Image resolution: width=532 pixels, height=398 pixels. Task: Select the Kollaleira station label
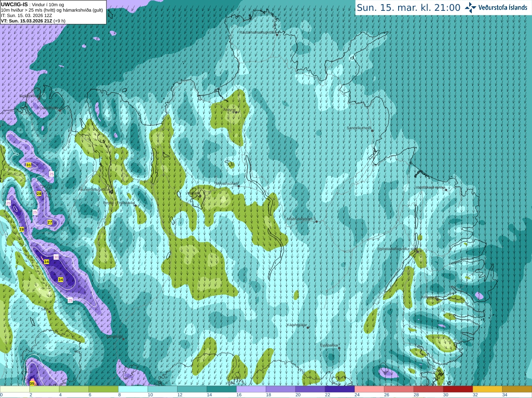coord(429,297)
